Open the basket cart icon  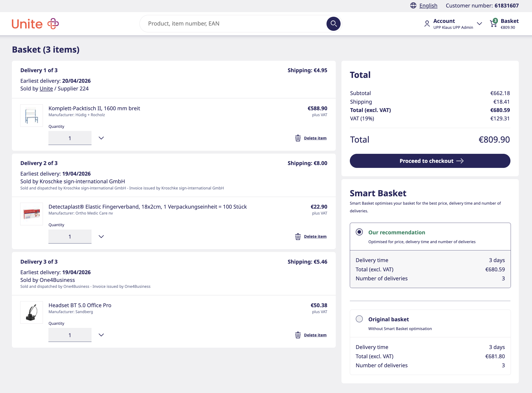click(x=493, y=23)
